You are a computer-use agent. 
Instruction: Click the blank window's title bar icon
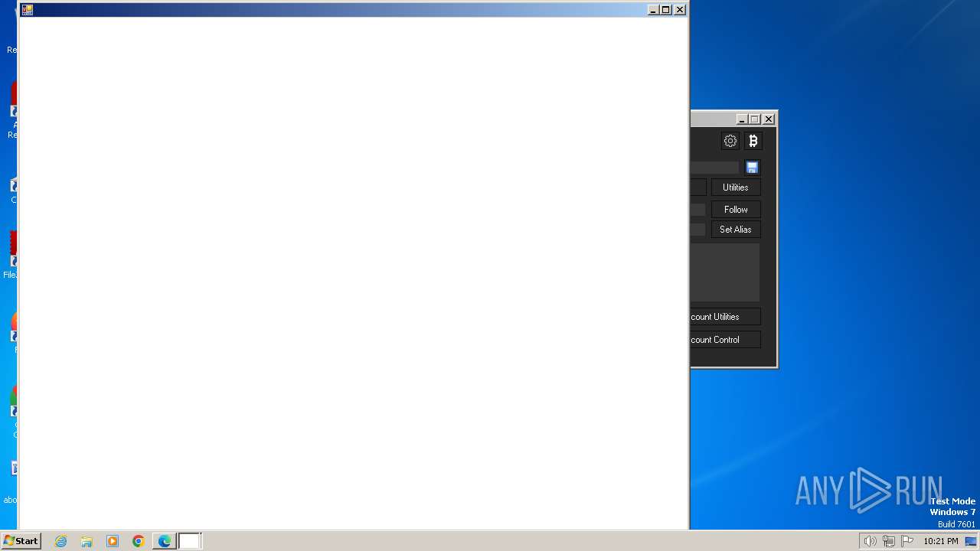click(28, 10)
